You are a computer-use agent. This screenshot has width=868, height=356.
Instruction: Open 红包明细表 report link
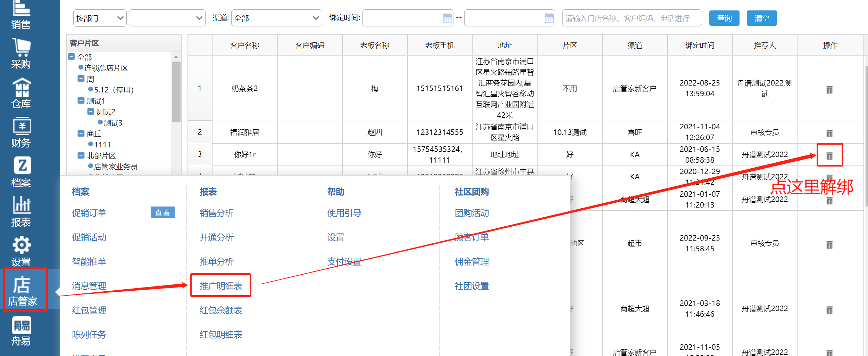pyautogui.click(x=221, y=334)
